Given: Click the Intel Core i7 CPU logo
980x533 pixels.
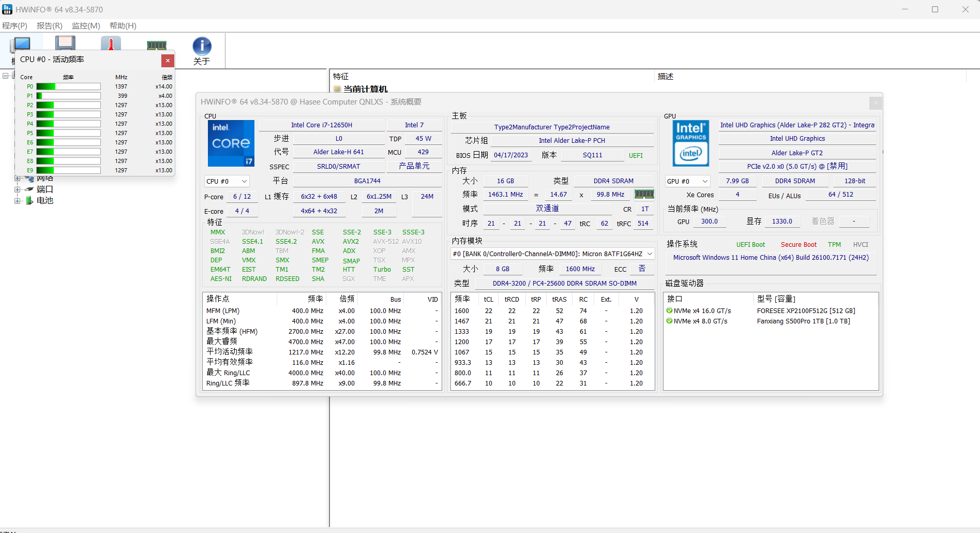Looking at the screenshot, I should tap(231, 143).
